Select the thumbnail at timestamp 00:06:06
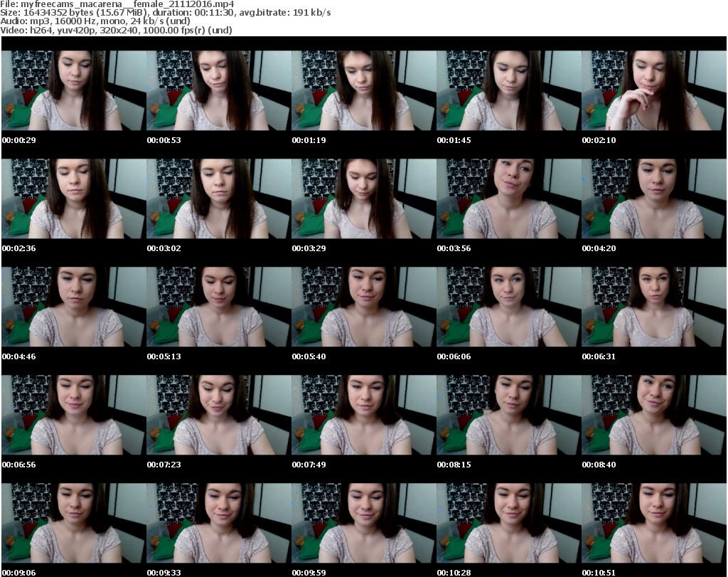The height and width of the screenshot is (577, 728). click(x=509, y=307)
